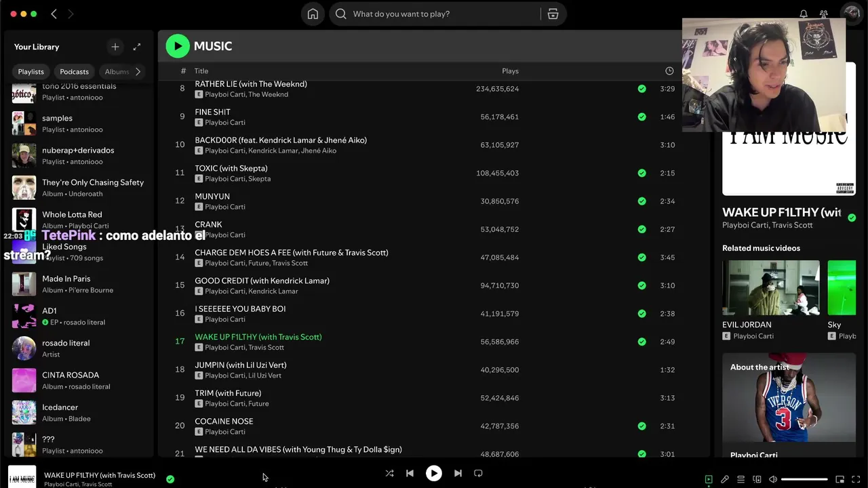Screen dimensions: 868x488
Task: Click the I AM MUSIC cover in the bottom bar
Action: coord(22,479)
